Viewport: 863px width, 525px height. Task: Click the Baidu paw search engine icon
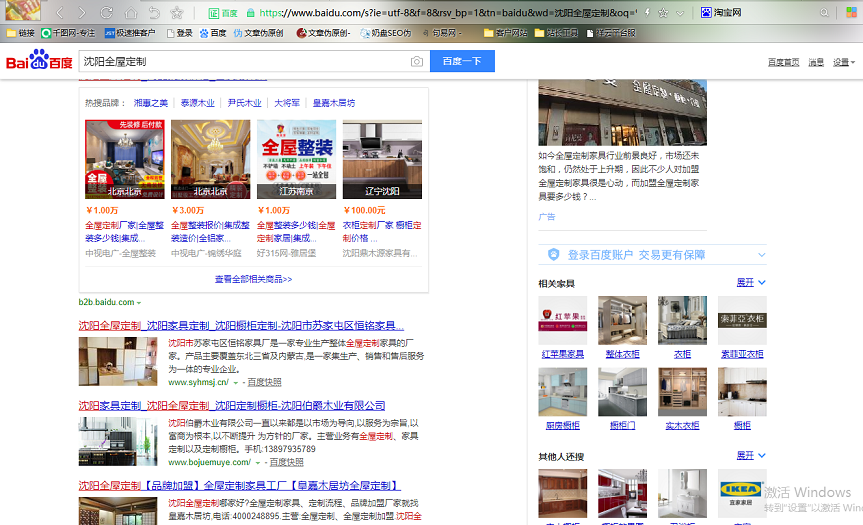[706, 12]
